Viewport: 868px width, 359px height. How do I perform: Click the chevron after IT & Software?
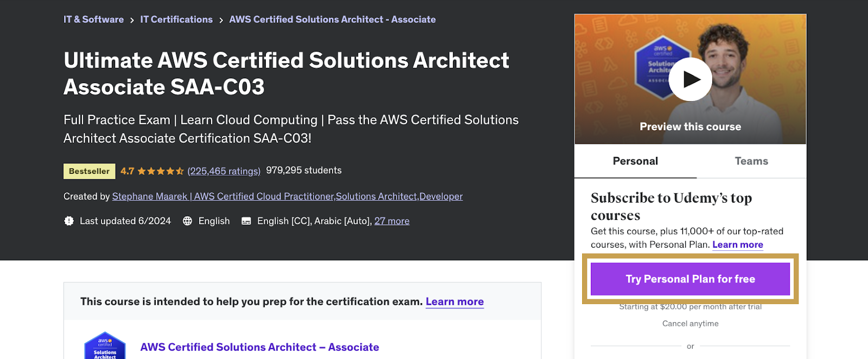click(132, 20)
